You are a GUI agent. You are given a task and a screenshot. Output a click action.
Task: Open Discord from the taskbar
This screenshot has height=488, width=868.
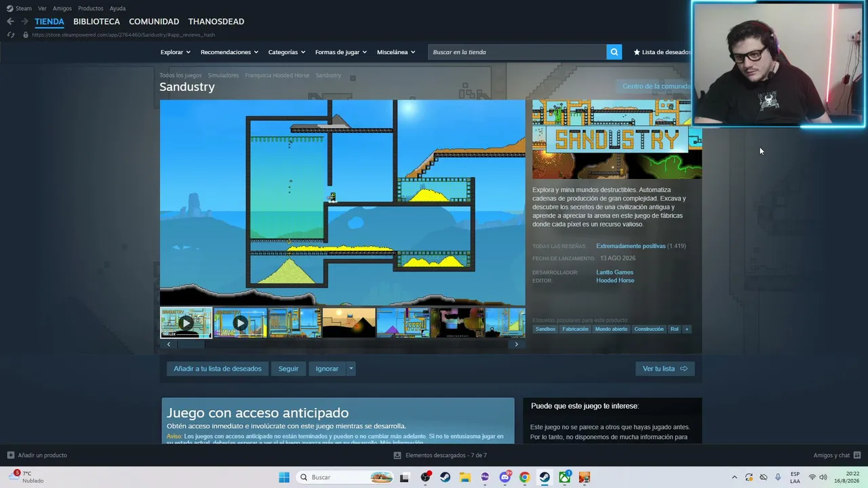click(x=505, y=477)
